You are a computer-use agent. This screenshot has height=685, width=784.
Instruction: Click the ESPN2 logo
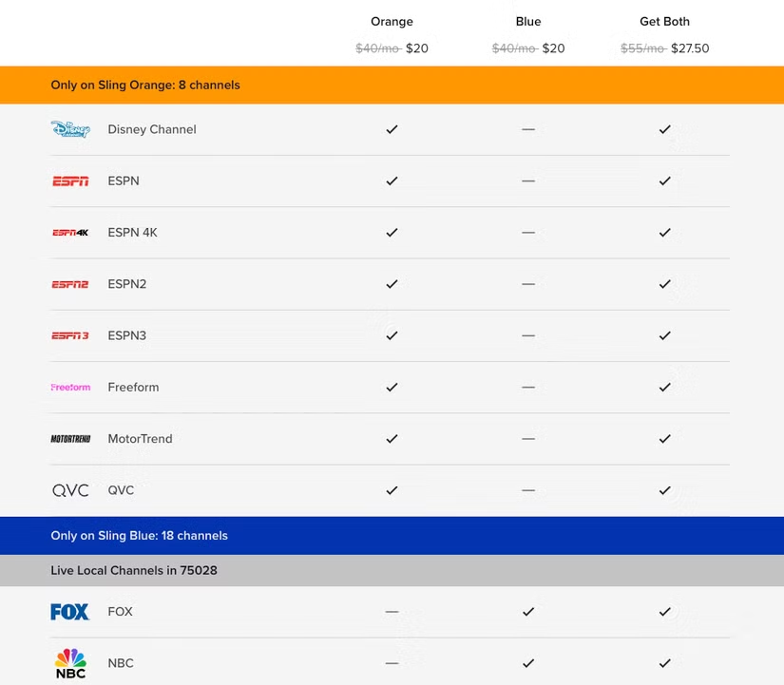coord(70,284)
